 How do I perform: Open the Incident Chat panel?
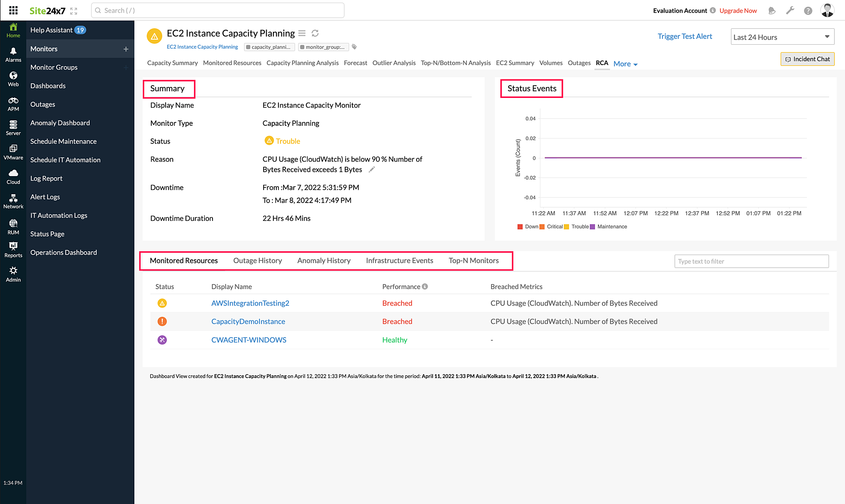pos(807,59)
